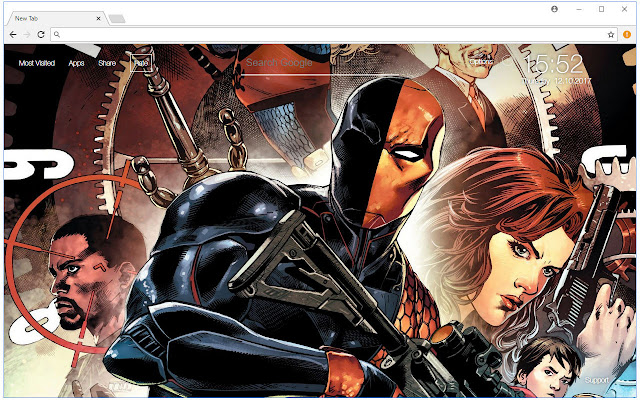Click the forward navigation arrow
The image size is (640, 400).
tap(27, 35)
